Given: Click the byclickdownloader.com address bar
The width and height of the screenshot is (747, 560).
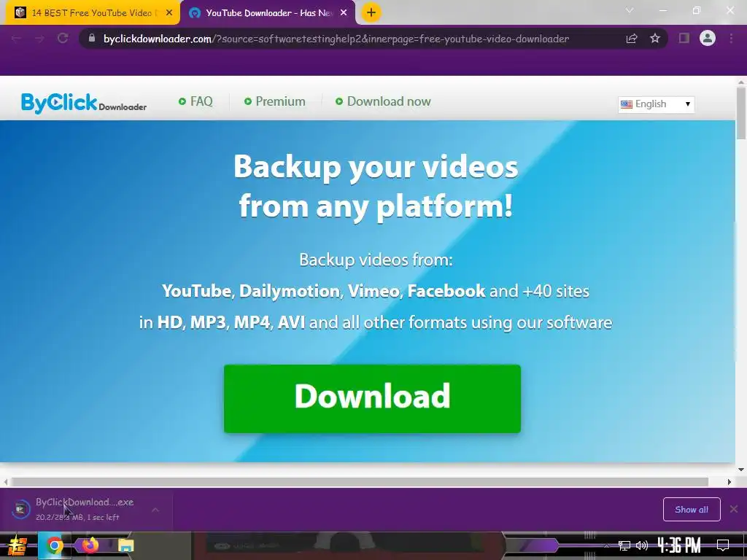Looking at the screenshot, I should point(336,39).
